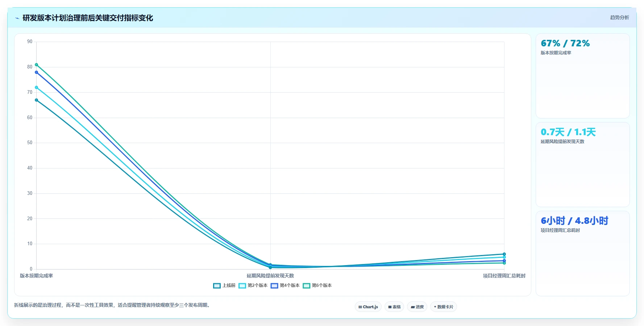This screenshot has height=326, width=644.
Task: Toggle the 上线前 legend series
Action: click(x=224, y=285)
